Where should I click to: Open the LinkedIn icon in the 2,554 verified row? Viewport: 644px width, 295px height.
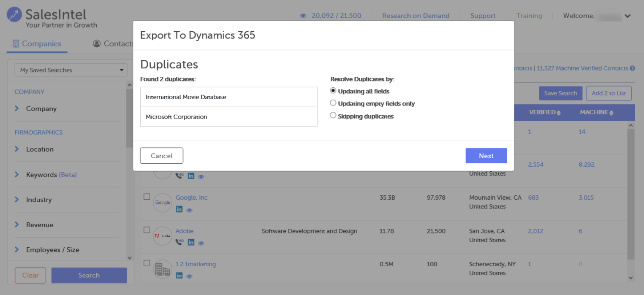coord(191,176)
